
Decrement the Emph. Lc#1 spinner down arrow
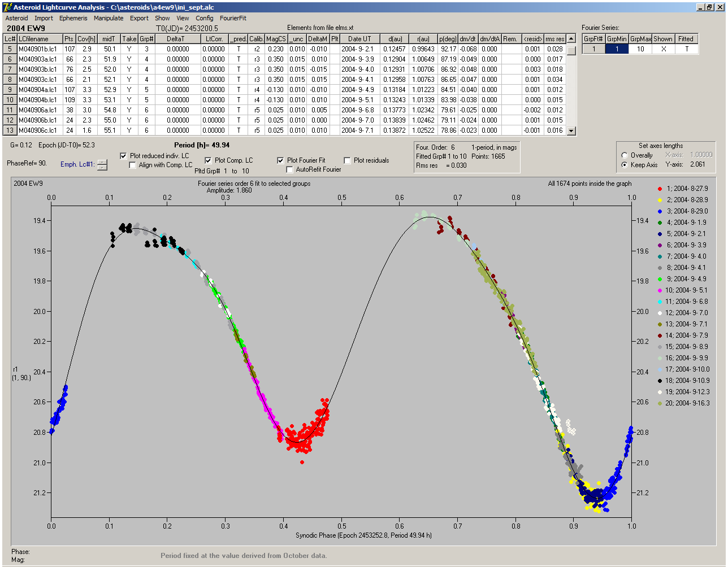point(102,167)
